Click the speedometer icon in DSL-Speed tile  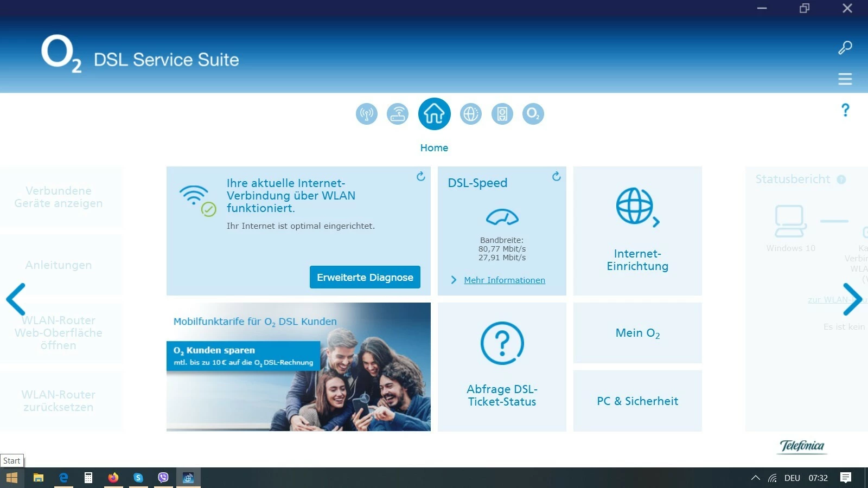502,217
